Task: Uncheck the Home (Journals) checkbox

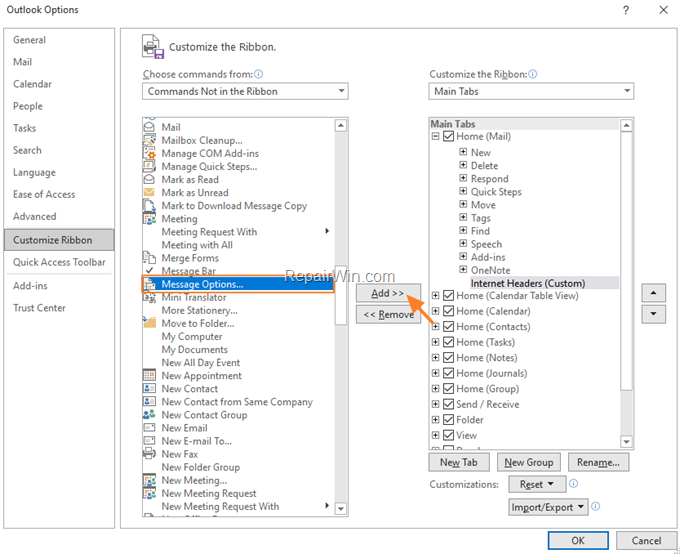Action: pyautogui.click(x=448, y=373)
